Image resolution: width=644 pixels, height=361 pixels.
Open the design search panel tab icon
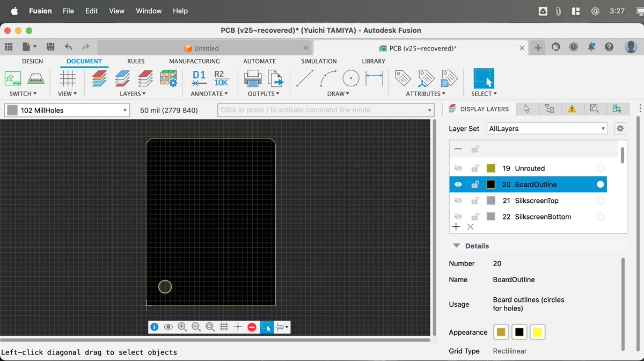[595, 109]
